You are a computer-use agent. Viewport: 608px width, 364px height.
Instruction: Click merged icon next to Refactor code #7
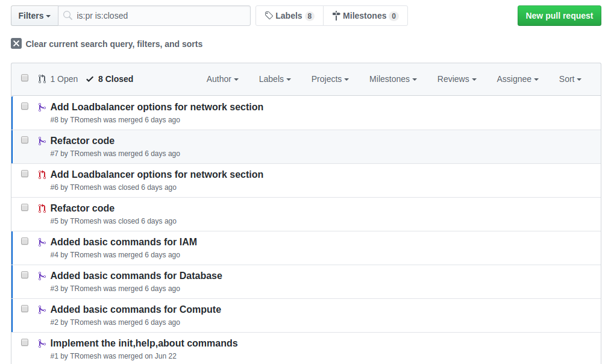pos(42,141)
